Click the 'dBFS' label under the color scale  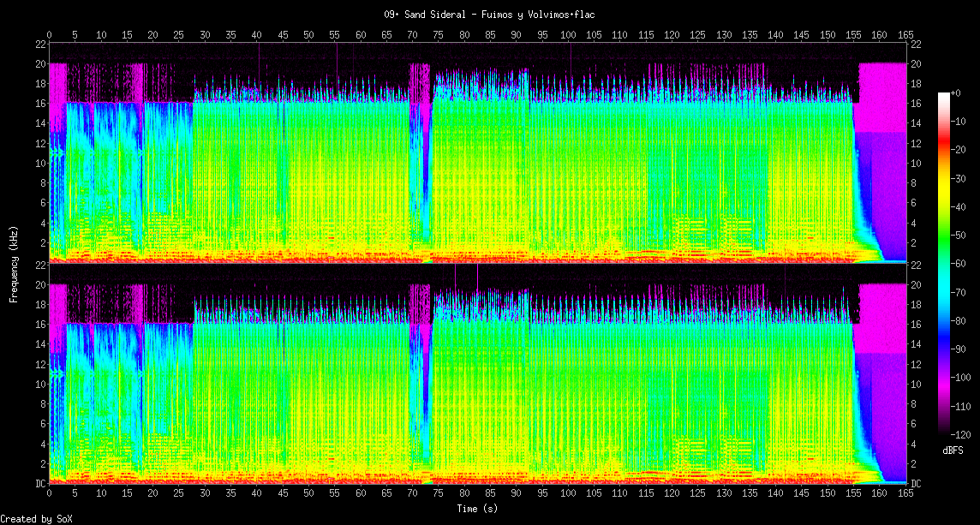(953, 450)
